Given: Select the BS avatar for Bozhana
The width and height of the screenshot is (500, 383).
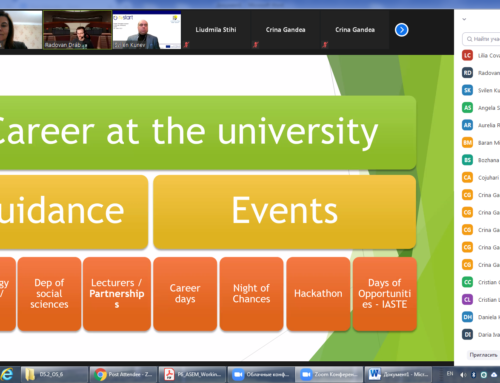Looking at the screenshot, I should tap(467, 160).
